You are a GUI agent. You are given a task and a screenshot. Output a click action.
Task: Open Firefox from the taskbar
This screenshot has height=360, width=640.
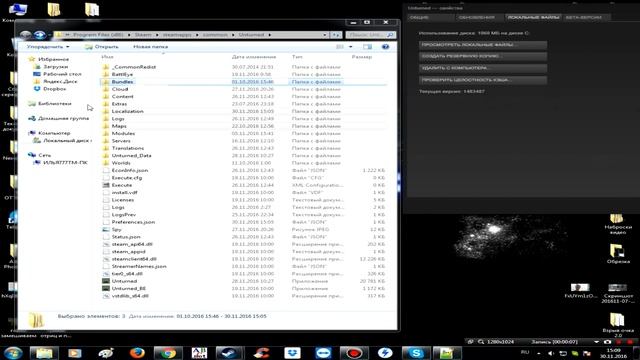pos(137,353)
